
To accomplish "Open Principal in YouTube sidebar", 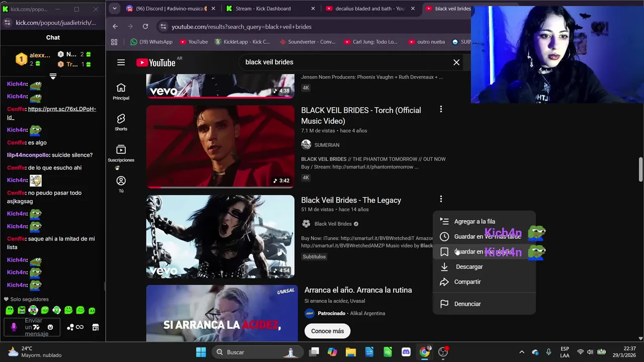I will (x=121, y=92).
